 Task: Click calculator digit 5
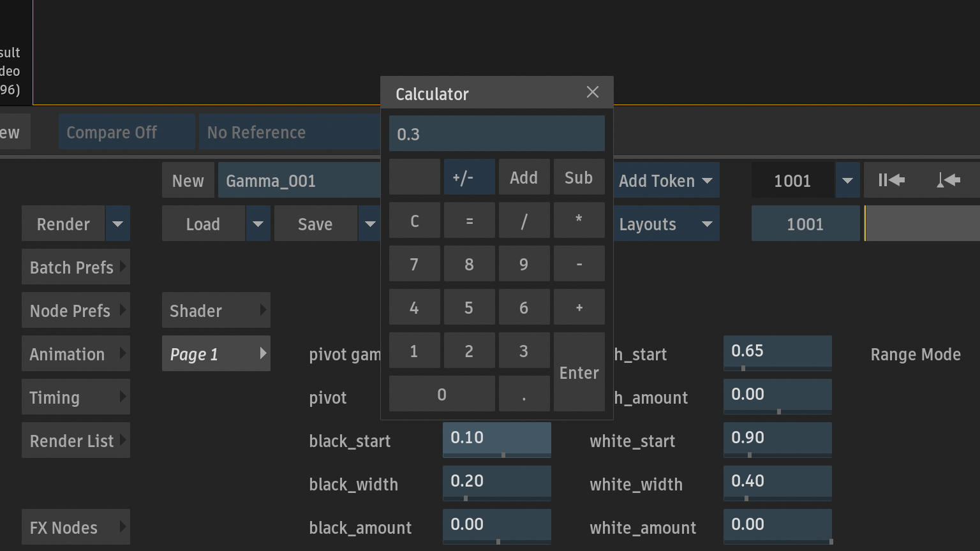click(x=470, y=307)
